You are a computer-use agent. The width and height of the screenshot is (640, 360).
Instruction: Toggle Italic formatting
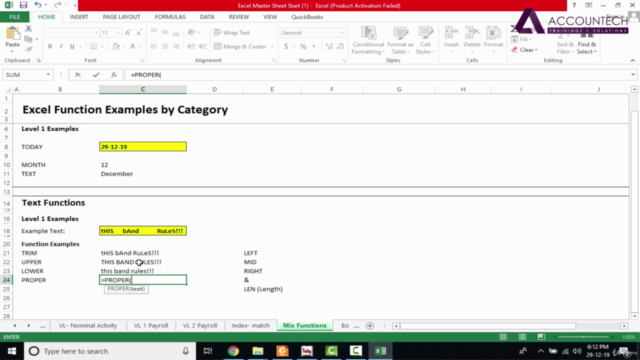click(x=61, y=47)
